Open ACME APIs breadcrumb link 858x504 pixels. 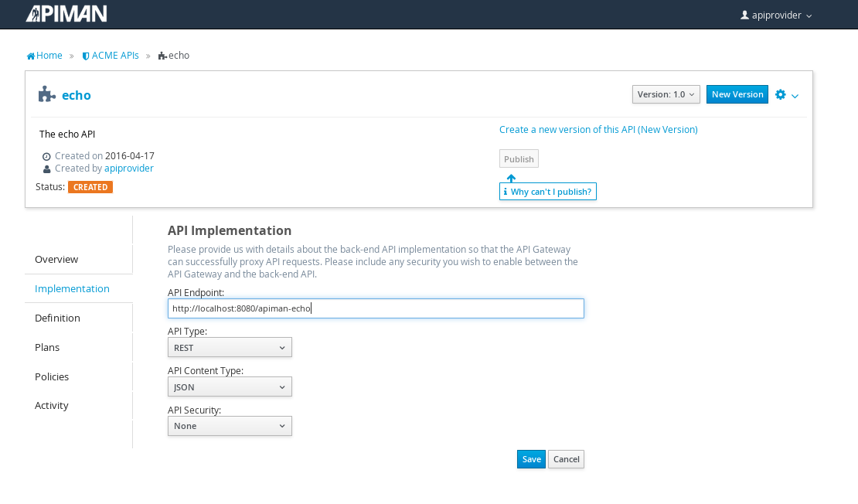coord(115,56)
